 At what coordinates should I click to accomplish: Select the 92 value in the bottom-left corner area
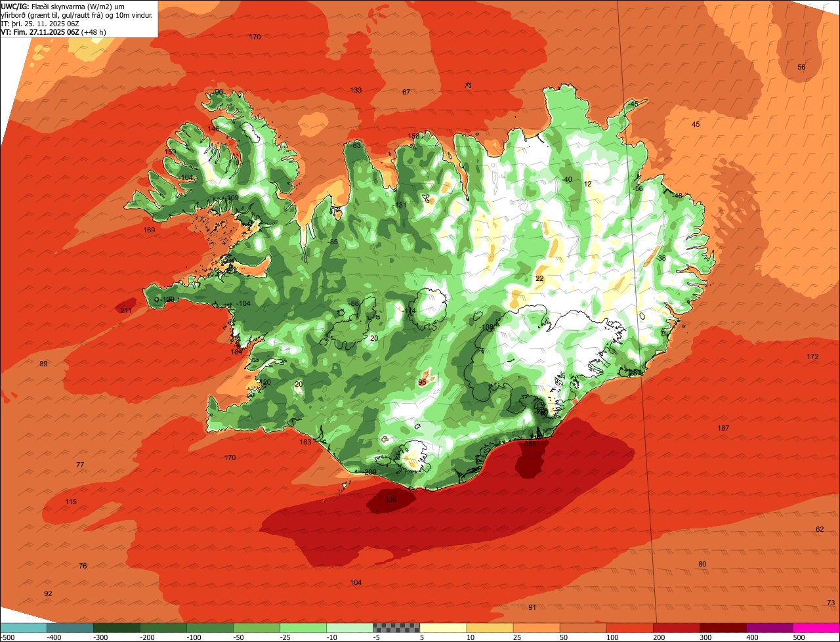[48, 593]
